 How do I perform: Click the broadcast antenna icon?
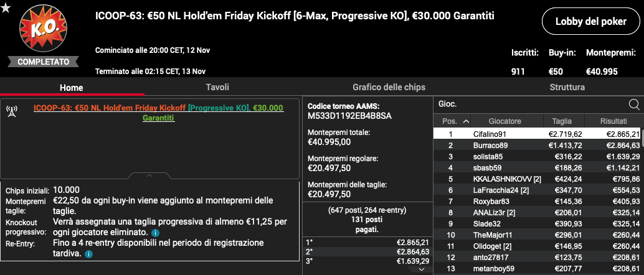pos(12,111)
